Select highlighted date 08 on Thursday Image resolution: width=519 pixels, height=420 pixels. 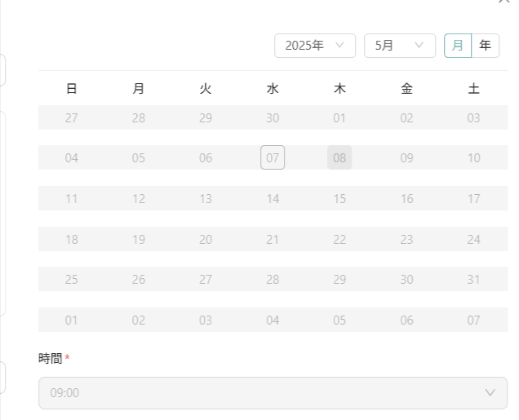pyautogui.click(x=339, y=157)
